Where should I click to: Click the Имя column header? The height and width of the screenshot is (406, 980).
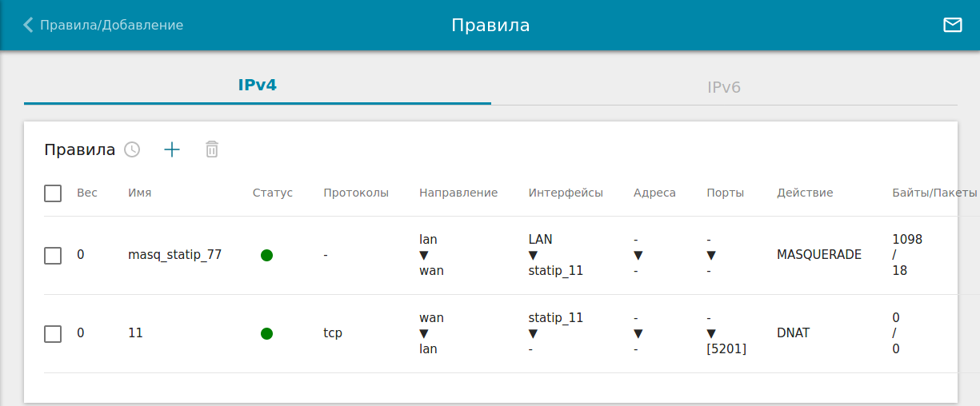[x=139, y=193]
